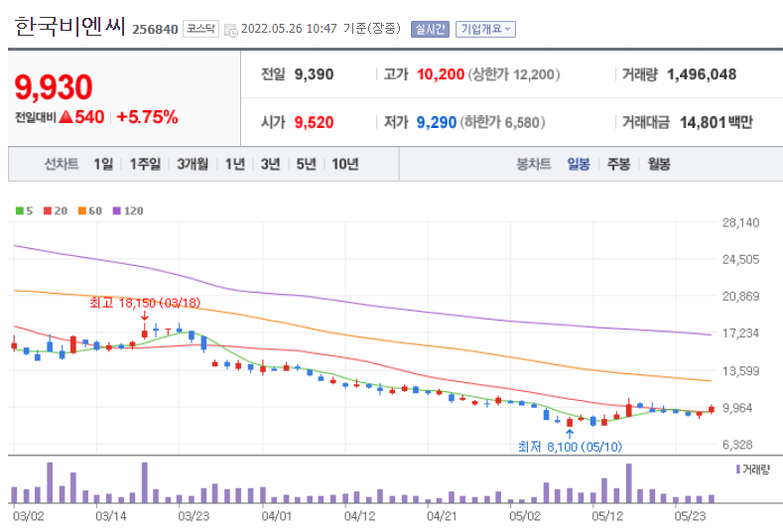Click the stock name 한국비엔씨
Image resolution: width=783 pixels, height=532 pixels.
[x=69, y=27]
